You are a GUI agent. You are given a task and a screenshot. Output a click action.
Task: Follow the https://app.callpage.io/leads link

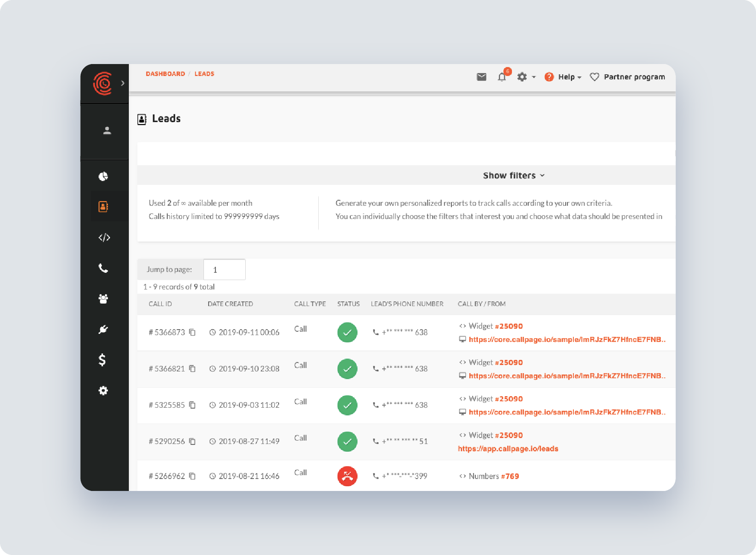(x=508, y=448)
